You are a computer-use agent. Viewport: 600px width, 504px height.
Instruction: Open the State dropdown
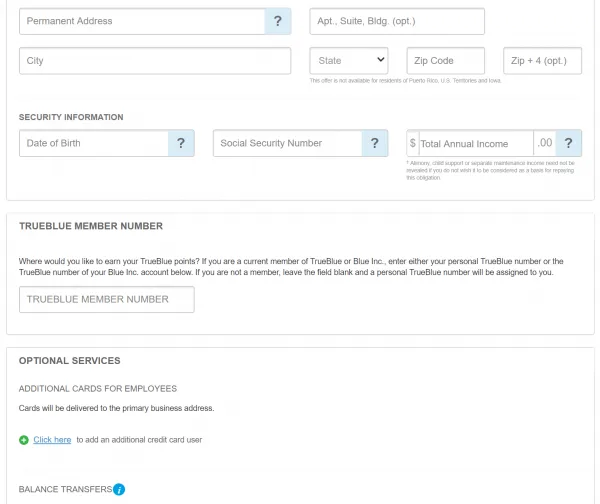[349, 61]
